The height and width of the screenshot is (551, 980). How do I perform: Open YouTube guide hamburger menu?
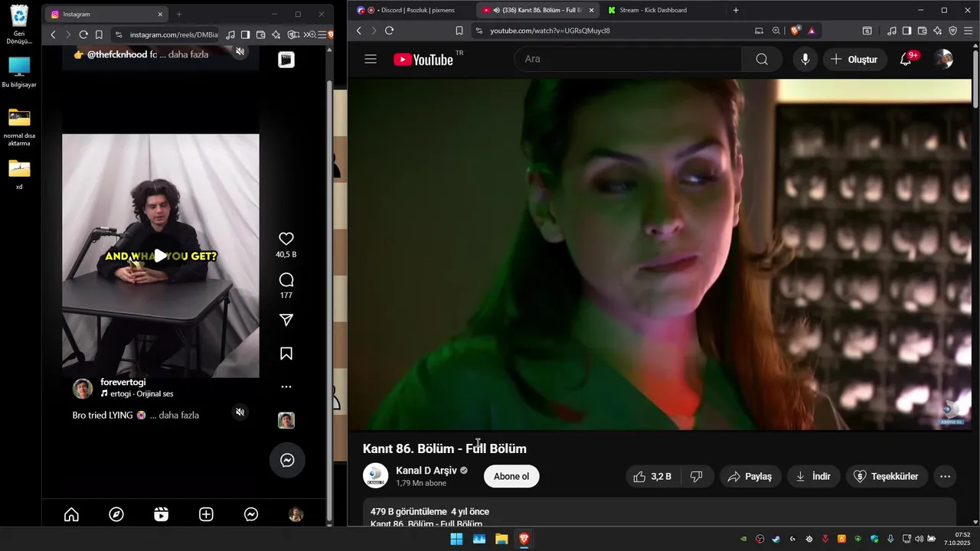(371, 59)
